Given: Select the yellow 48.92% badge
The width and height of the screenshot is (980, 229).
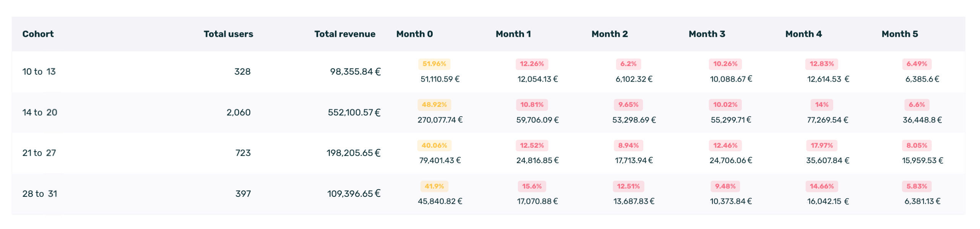Looking at the screenshot, I should [x=434, y=105].
